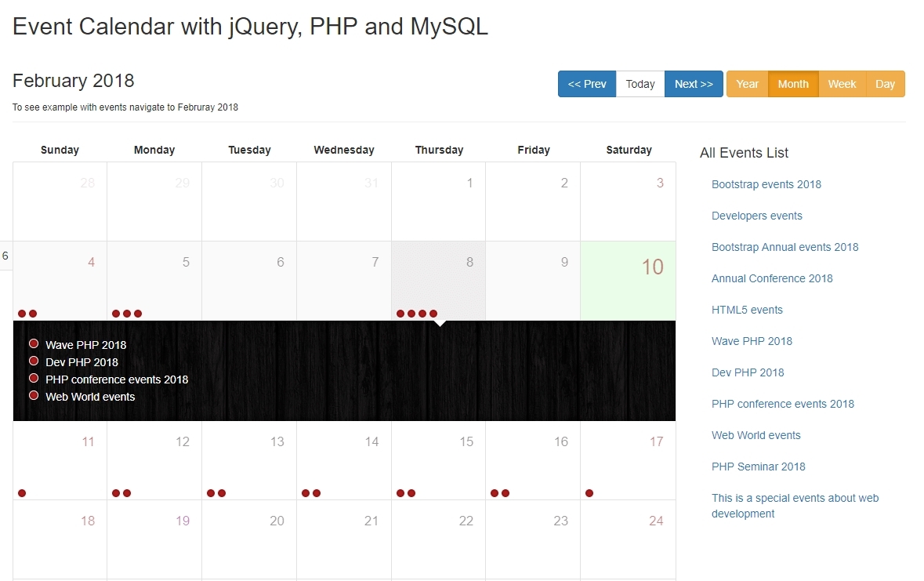The height and width of the screenshot is (581, 924).
Task: Go to the previous month with << Prev
Action: (x=587, y=84)
